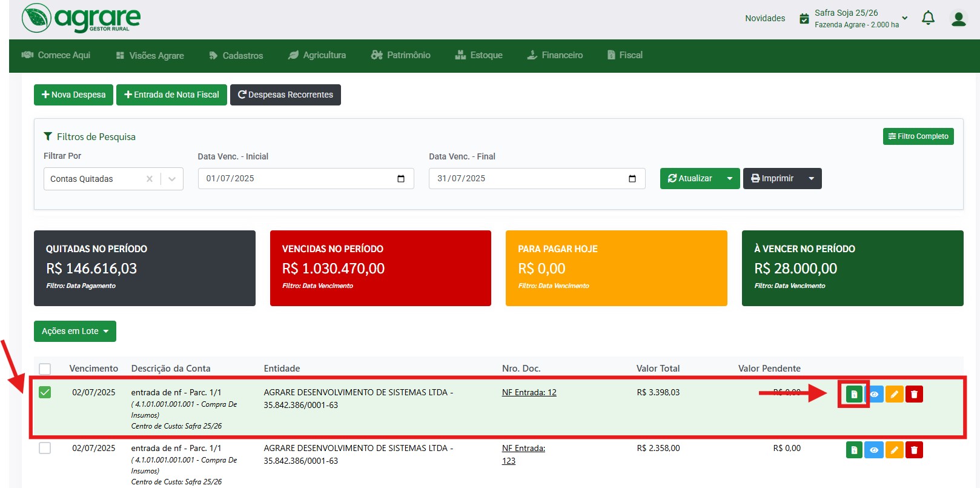Open the Imprimir split dropdown arrow
This screenshot has height=488, width=980.
point(812,178)
